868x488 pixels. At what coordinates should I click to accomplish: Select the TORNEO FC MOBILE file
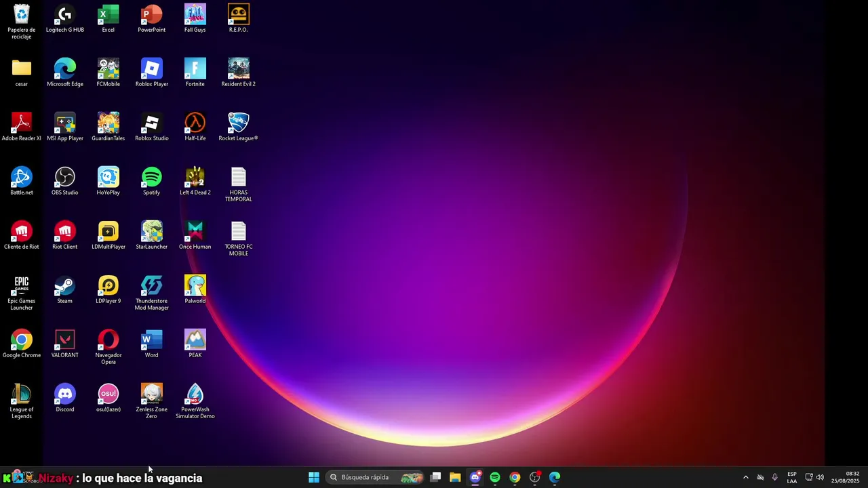click(239, 239)
